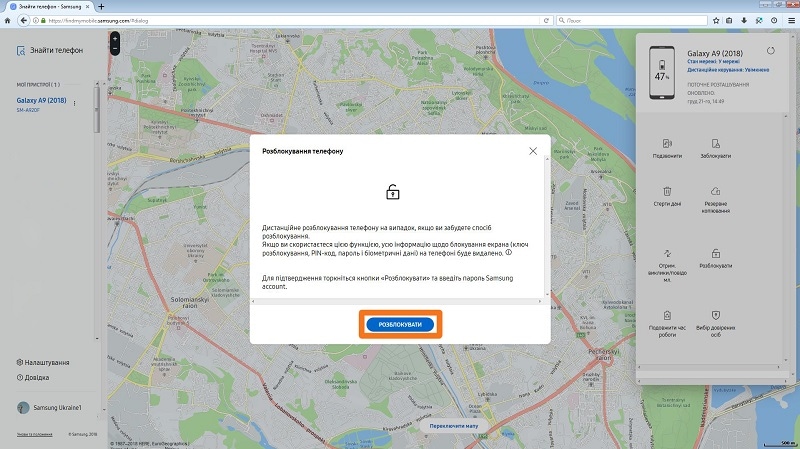
Task: Open the browser downloads arrow icon
Action: 744,20
